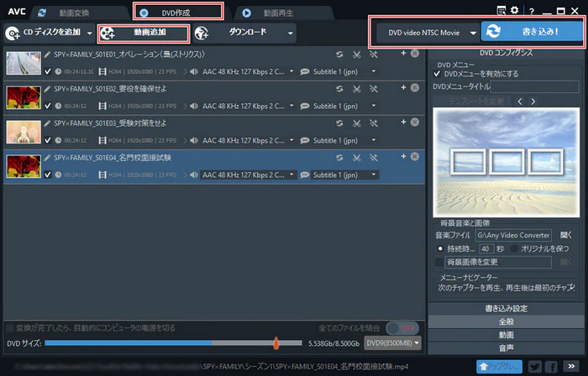
Task: Click the pencil rename icon for S01E02
Action: pyautogui.click(x=47, y=89)
